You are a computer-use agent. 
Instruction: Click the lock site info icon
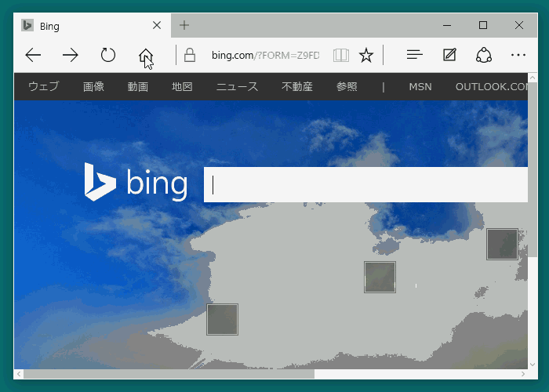(x=190, y=56)
